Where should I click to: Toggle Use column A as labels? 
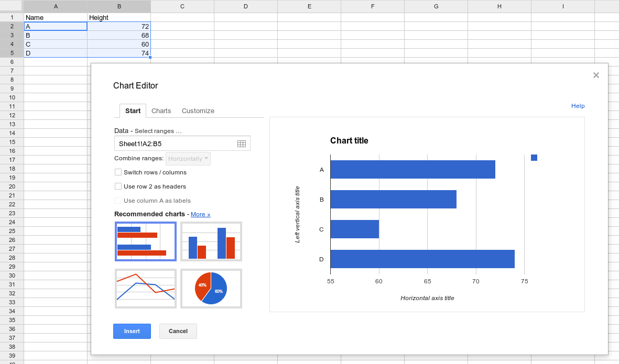118,200
